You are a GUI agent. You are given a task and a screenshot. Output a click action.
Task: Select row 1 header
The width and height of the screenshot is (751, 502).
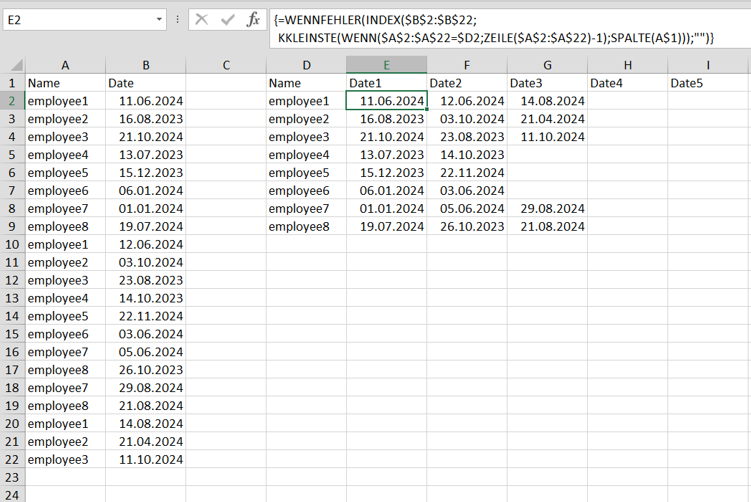pyautogui.click(x=12, y=83)
